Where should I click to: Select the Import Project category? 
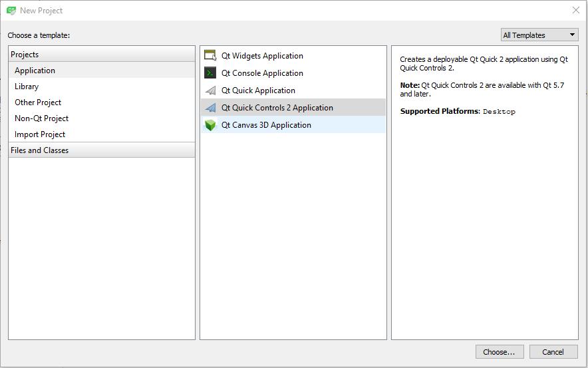[102, 134]
